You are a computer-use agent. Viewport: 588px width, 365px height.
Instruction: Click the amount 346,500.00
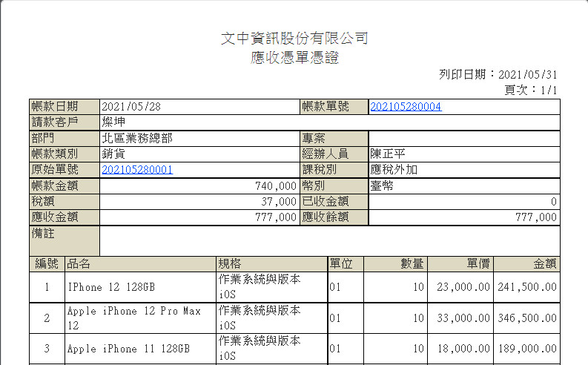coord(527,318)
